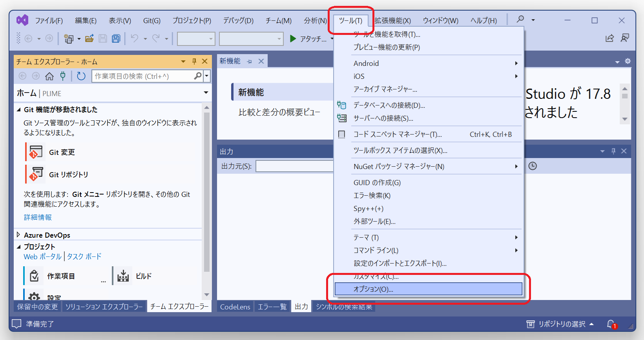Viewport: 644px width, 340px height.
Task: Toggle pin on the 新機能 tab
Action: 250,61
